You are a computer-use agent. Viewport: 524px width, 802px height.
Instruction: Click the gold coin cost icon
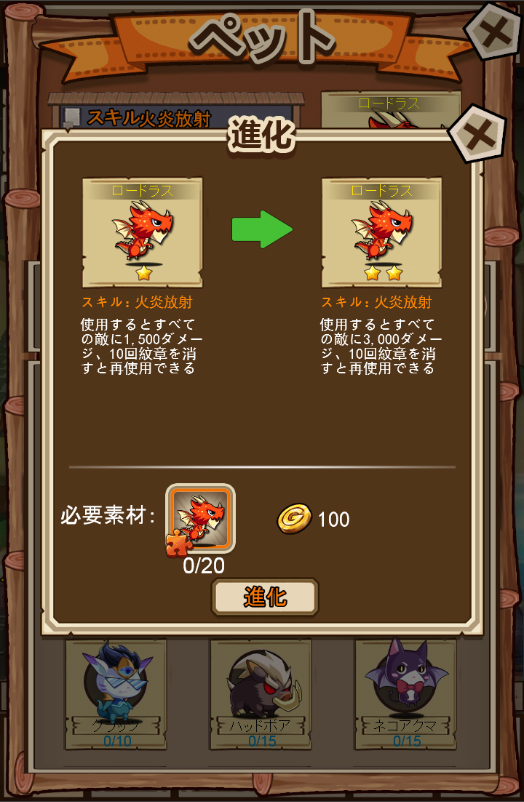pyautogui.click(x=294, y=519)
